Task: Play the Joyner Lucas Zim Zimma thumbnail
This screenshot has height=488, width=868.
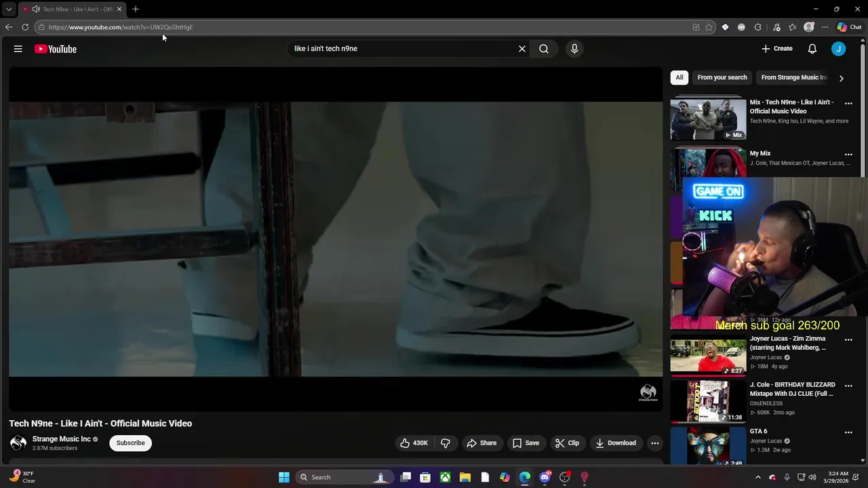Action: coord(708,355)
